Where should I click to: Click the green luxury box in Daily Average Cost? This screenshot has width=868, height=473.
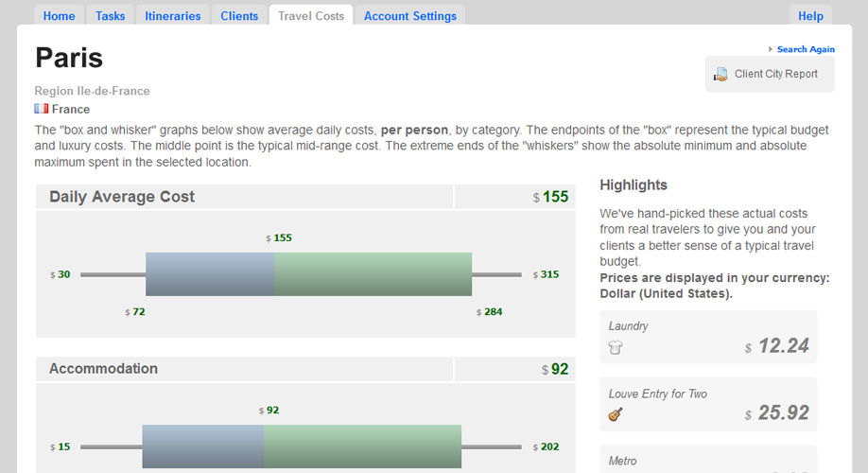coord(373,274)
